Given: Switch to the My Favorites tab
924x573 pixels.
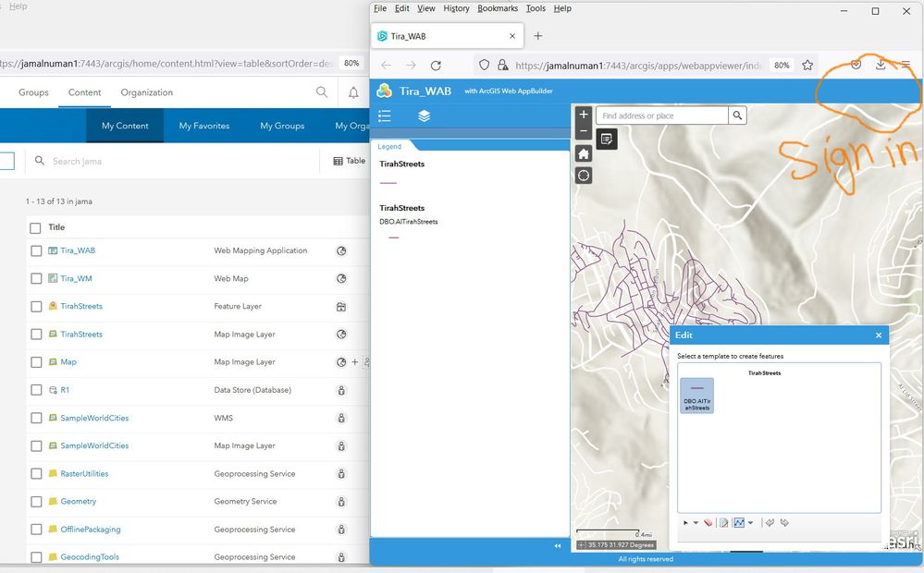Looking at the screenshot, I should point(204,126).
